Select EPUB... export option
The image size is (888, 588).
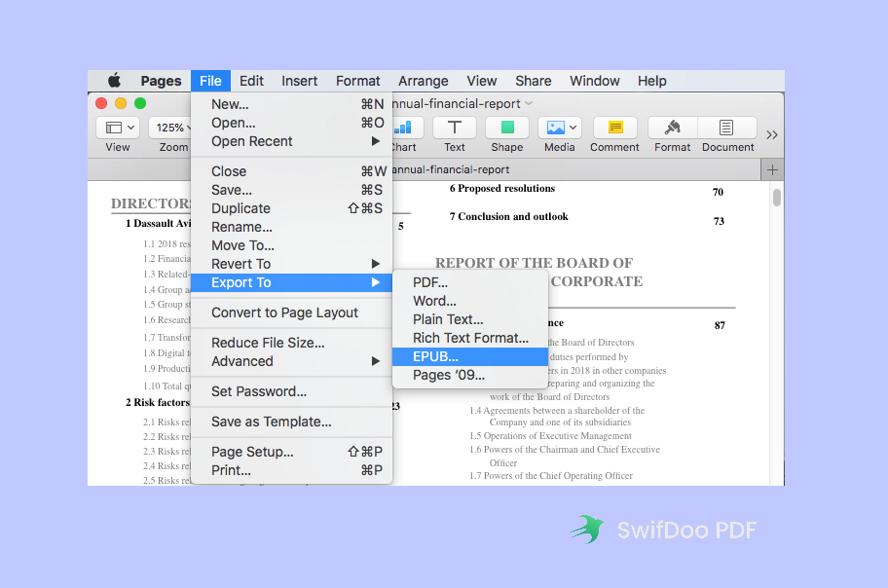point(470,357)
